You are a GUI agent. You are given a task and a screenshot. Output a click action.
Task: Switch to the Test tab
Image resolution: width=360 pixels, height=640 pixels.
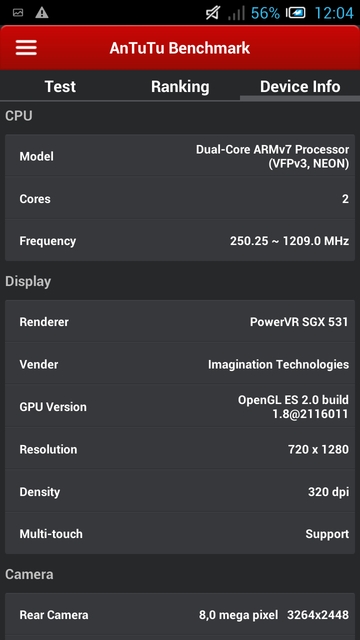(x=60, y=87)
